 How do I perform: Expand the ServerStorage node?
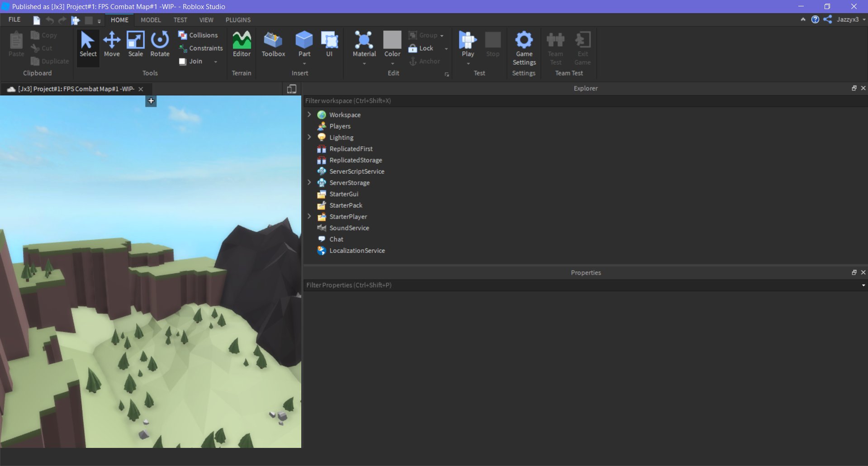click(309, 182)
